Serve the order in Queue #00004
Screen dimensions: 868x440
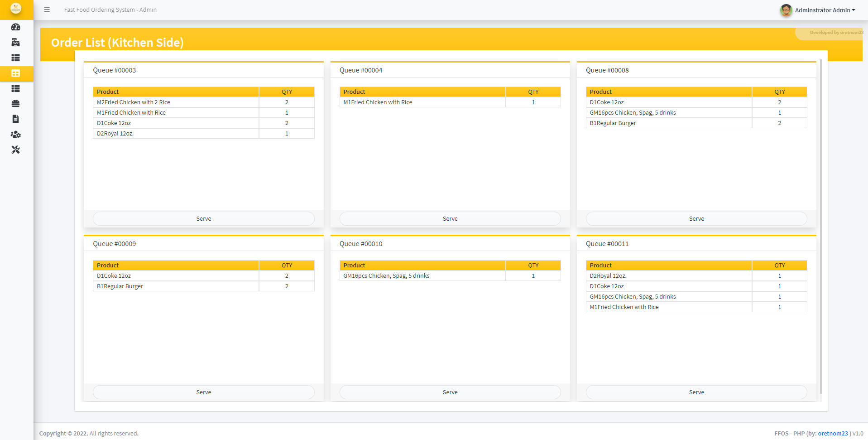point(450,218)
